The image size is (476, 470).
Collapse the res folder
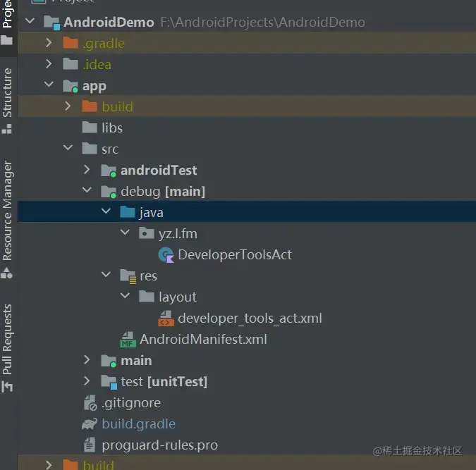point(106,275)
